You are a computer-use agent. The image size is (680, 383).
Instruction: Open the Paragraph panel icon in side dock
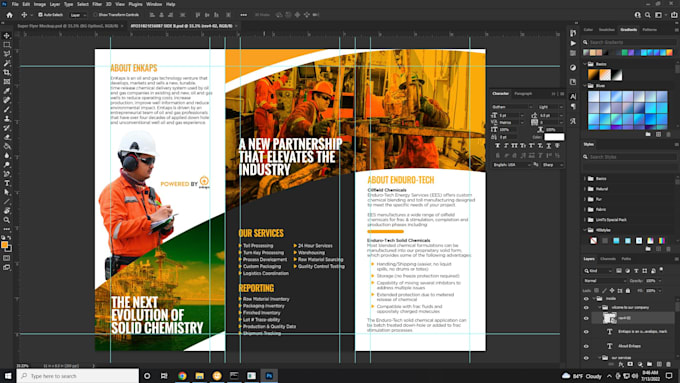(573, 106)
